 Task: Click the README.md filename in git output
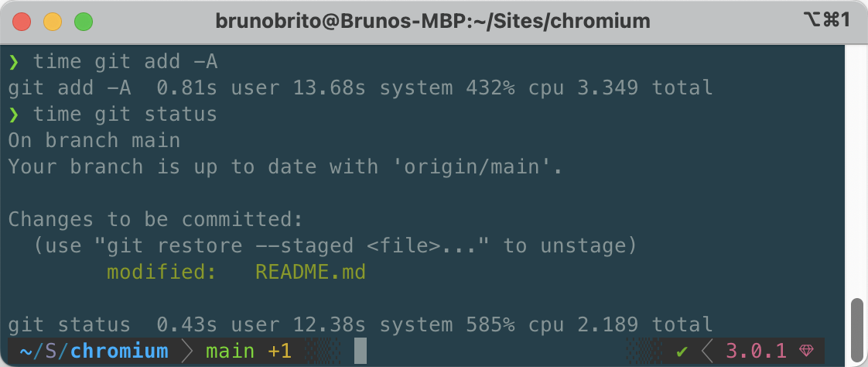pos(310,273)
